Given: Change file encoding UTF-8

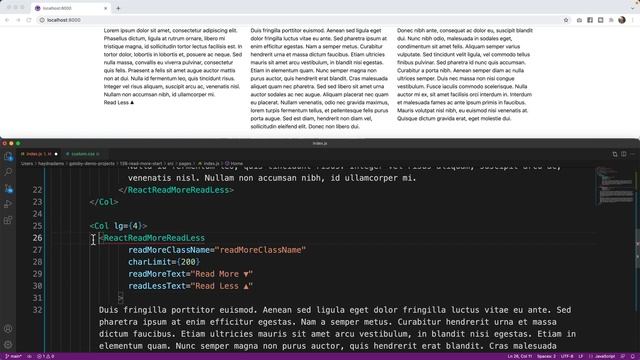Looking at the screenshot, I should click(567, 356).
